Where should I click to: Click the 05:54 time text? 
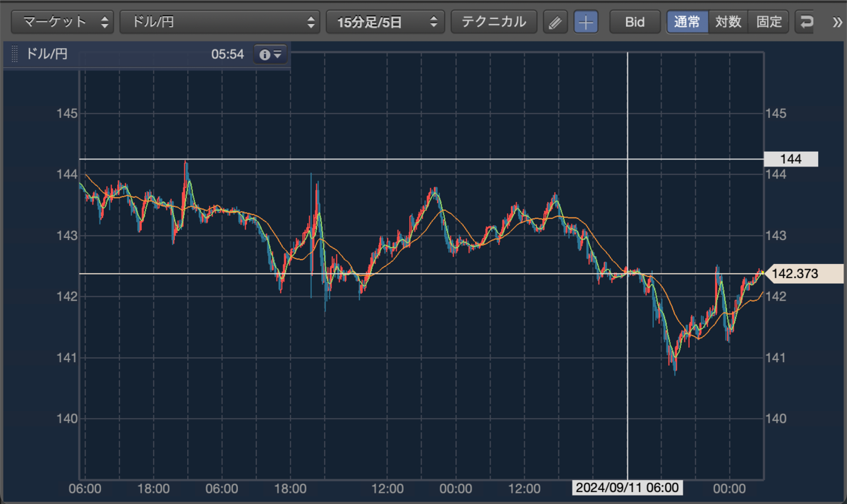coord(227,54)
